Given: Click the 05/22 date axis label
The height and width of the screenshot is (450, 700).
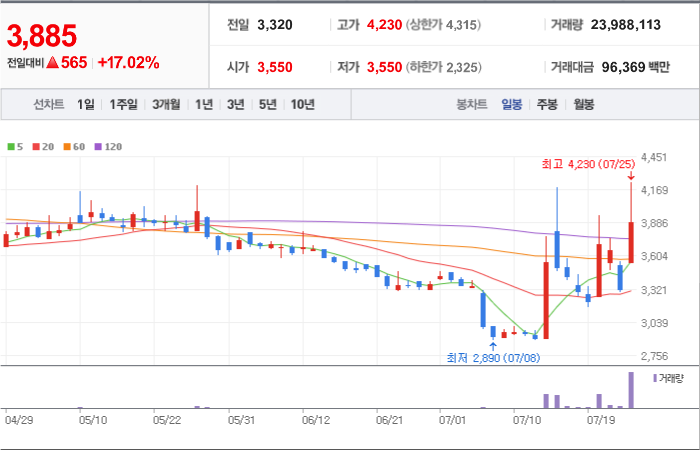Looking at the screenshot, I should [x=167, y=420].
